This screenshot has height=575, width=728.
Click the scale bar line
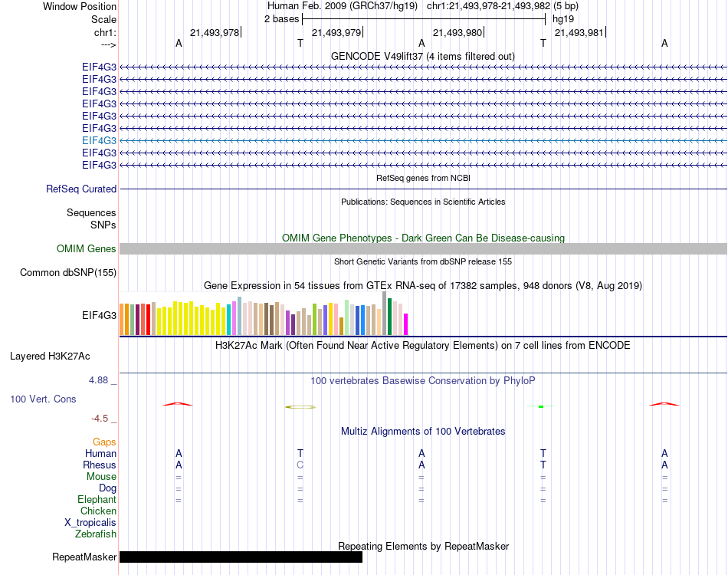click(x=424, y=19)
